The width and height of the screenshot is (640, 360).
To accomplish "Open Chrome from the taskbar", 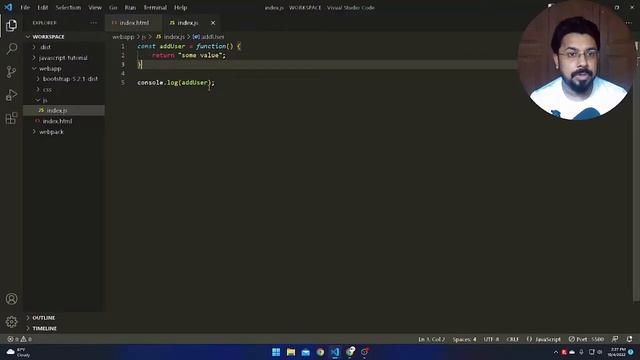I will click(320, 352).
